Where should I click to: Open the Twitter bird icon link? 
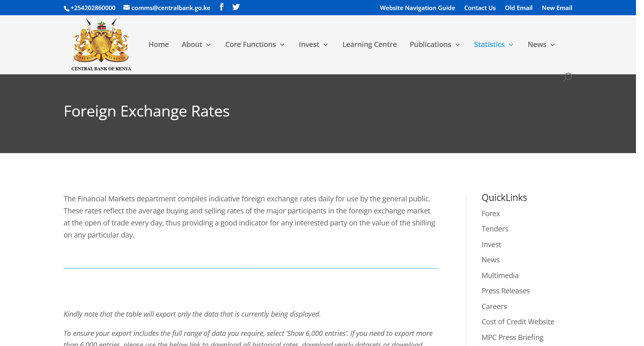coord(236,7)
